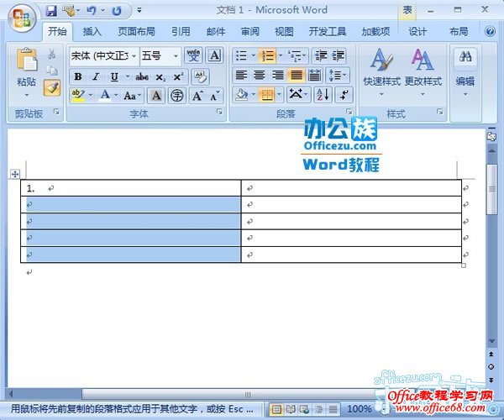Screen dimensions: 504x420
Task: Apply distributed alignment
Action: 314,76
